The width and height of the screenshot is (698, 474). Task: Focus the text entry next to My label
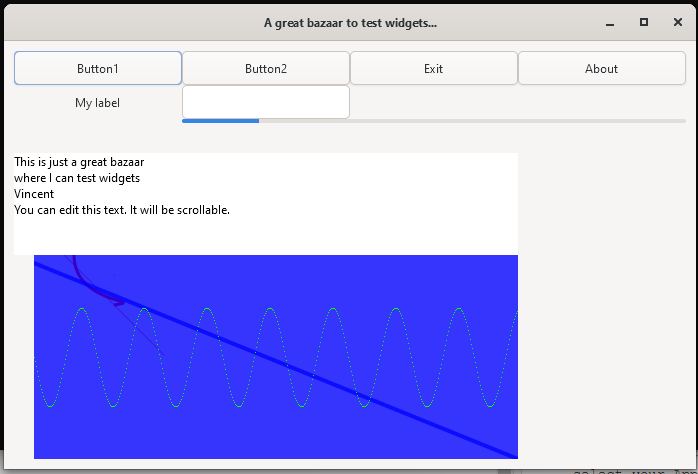point(266,102)
